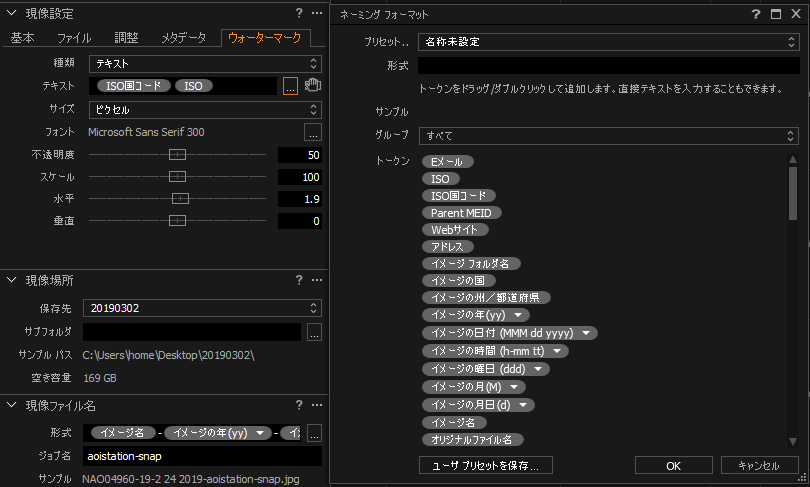Select the watermark hand move tool
Viewport: 810px width, 487px height.
tap(312, 86)
